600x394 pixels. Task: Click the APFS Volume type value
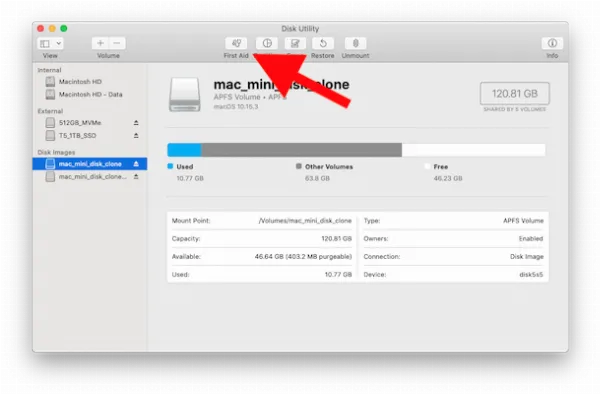pos(523,221)
